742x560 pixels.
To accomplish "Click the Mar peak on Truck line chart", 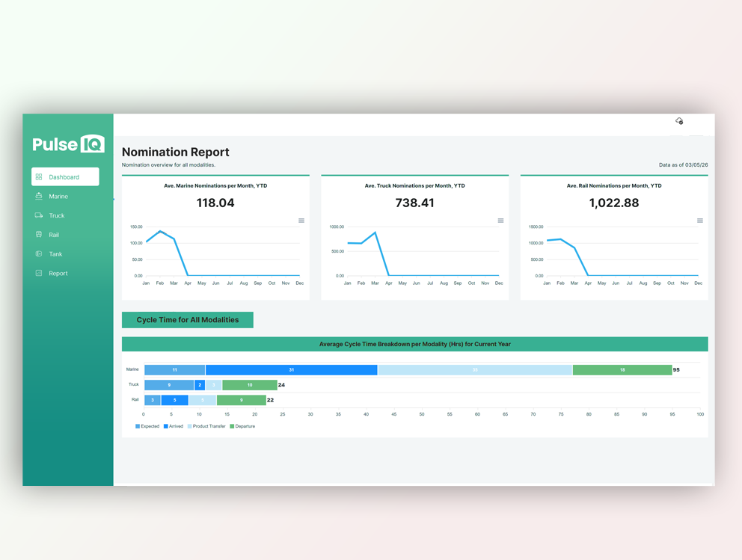I will coord(375,233).
